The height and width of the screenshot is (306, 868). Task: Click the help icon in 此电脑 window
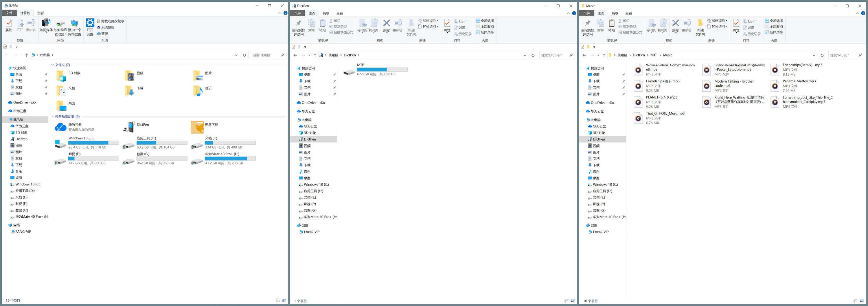285,13
